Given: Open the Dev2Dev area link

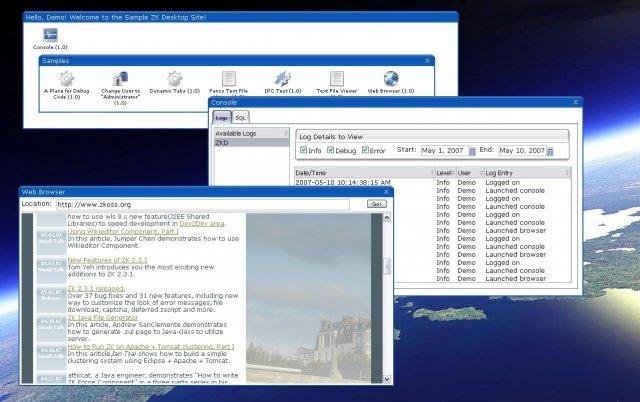Looking at the screenshot, I should (x=202, y=224).
